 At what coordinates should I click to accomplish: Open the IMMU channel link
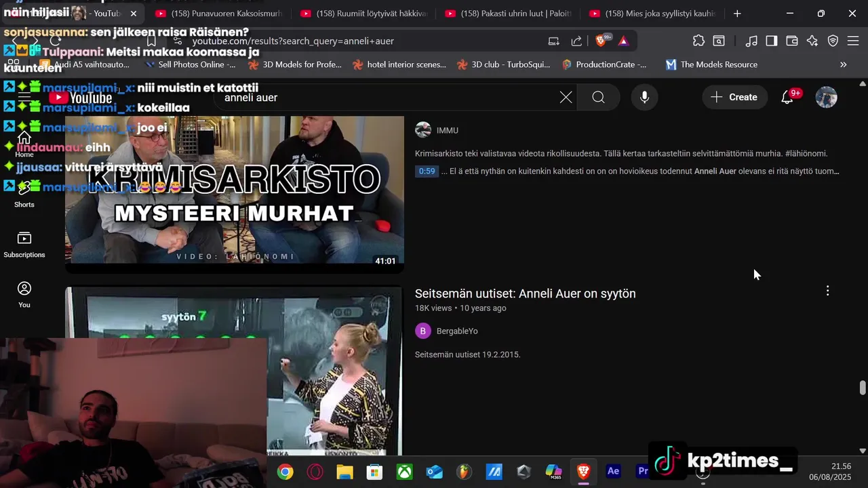click(448, 130)
